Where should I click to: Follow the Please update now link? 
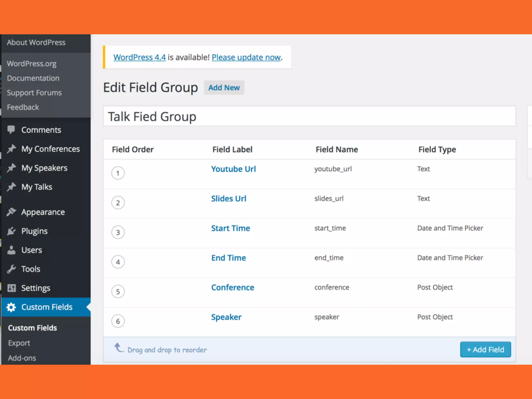[x=246, y=57]
